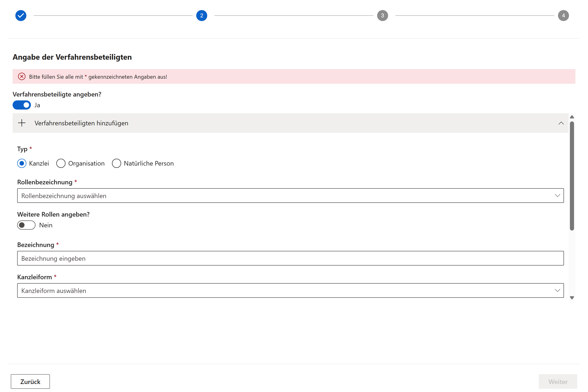Enable the Weitere Rollen angeben toggle
Image resolution: width=588 pixels, height=392 pixels.
pyautogui.click(x=26, y=225)
